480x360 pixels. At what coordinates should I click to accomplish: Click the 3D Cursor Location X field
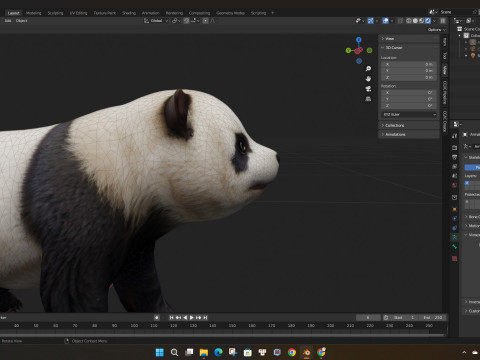(409, 64)
